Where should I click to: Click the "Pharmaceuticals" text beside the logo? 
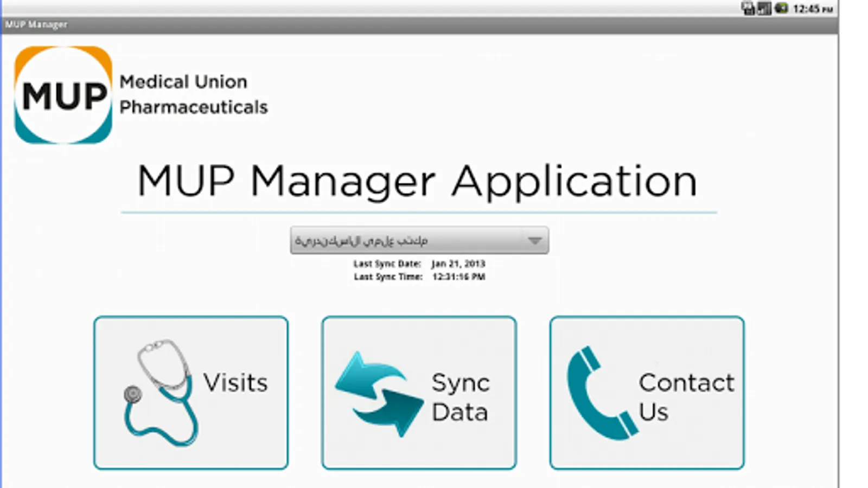click(x=194, y=107)
